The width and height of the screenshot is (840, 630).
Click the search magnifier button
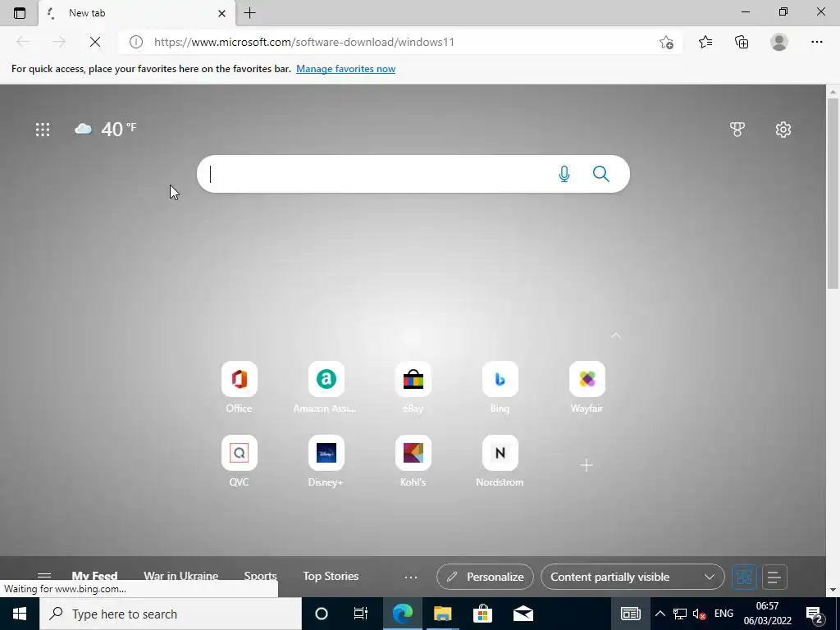pos(601,174)
